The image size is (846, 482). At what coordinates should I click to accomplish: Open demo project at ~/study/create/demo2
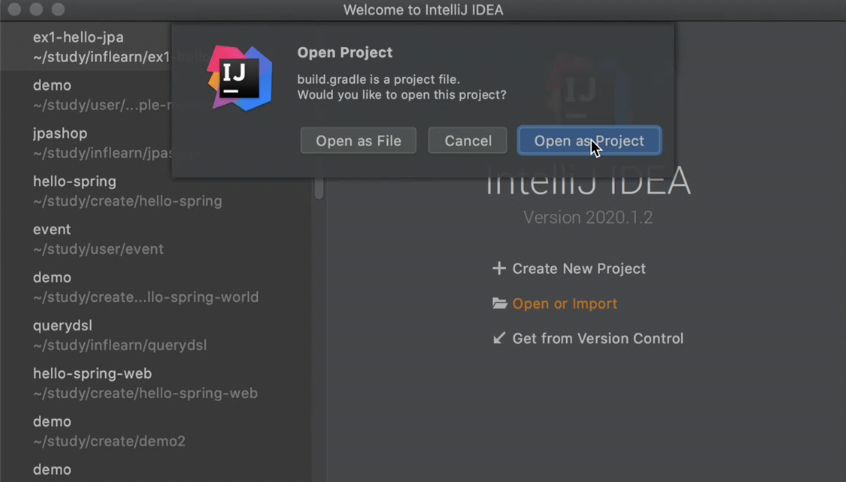(x=155, y=431)
